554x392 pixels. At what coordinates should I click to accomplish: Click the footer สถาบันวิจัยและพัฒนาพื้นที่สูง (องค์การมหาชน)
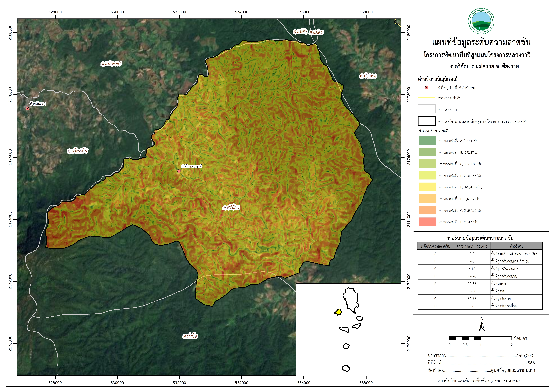pos(479,381)
